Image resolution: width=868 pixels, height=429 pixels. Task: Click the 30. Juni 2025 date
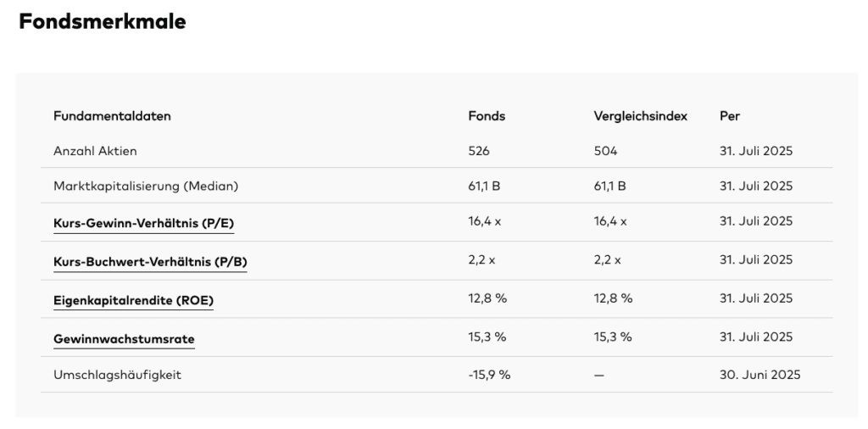[760, 375]
